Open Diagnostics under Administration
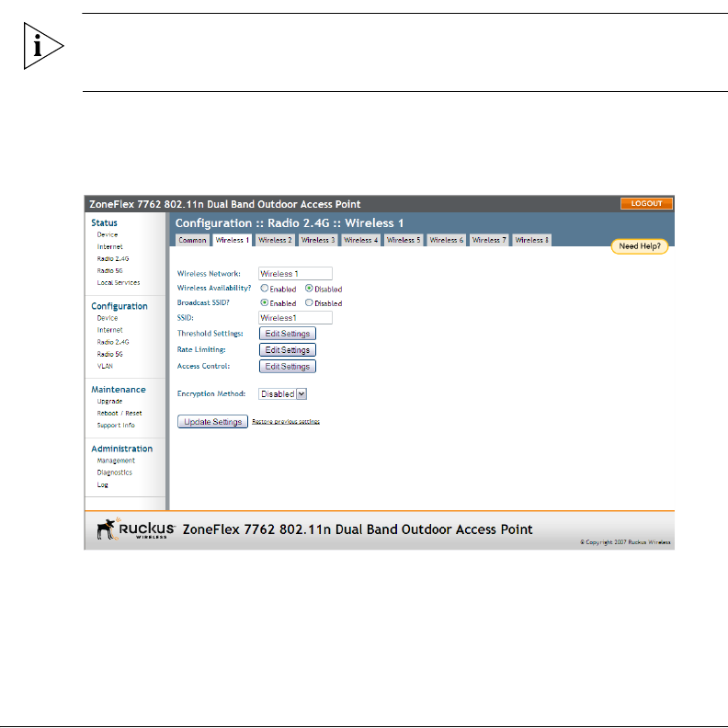Image resolution: width=728 pixels, height=728 pixels. pos(114,472)
